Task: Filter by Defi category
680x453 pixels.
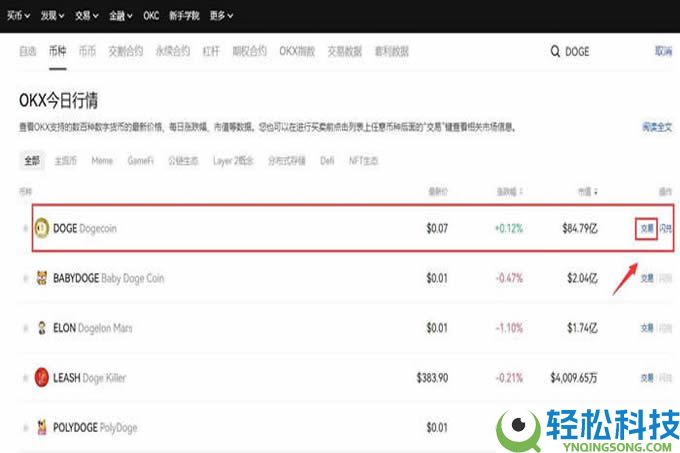Action: point(327,161)
